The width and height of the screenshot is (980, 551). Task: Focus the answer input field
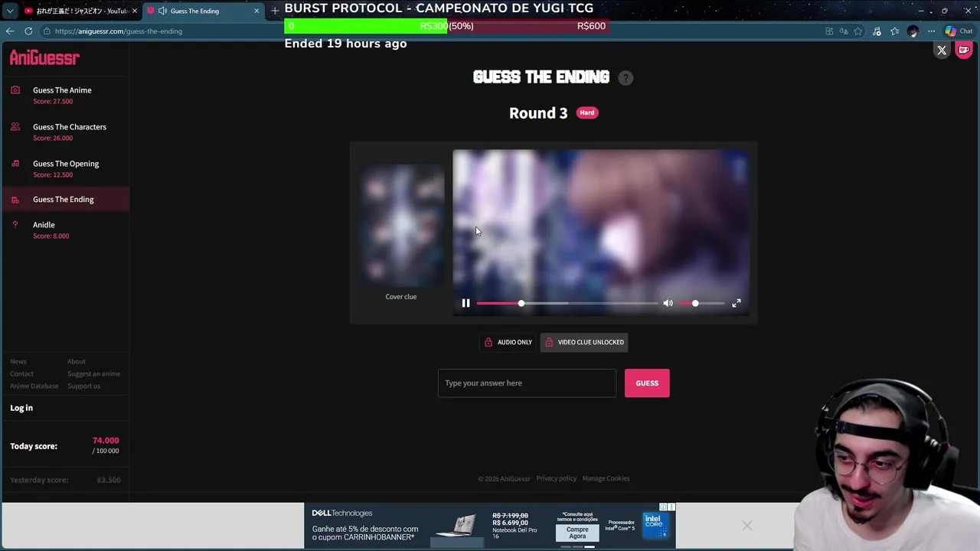tap(527, 383)
